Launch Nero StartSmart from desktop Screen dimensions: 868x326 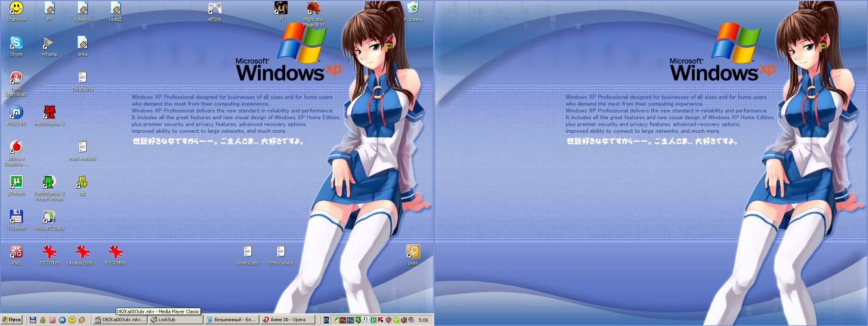point(16,78)
